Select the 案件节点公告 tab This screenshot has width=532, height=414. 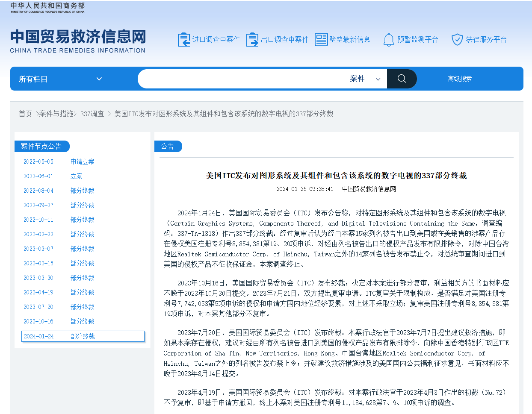(x=41, y=146)
